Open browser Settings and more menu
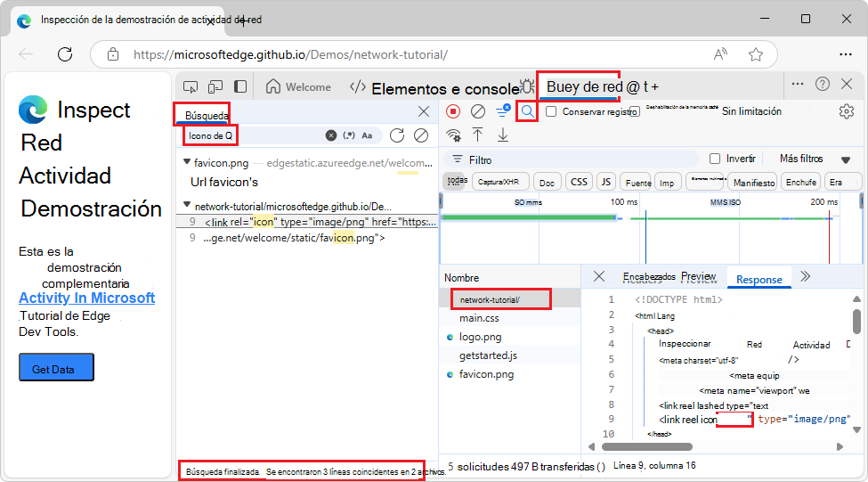Screen dimensions: 868x482 click(x=846, y=54)
